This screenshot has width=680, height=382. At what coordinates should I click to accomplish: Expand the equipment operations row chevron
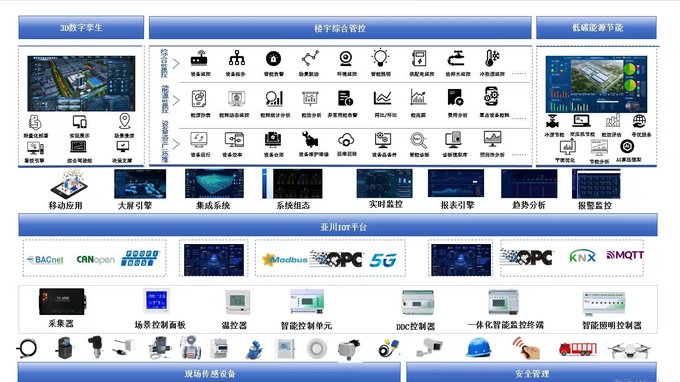176,144
